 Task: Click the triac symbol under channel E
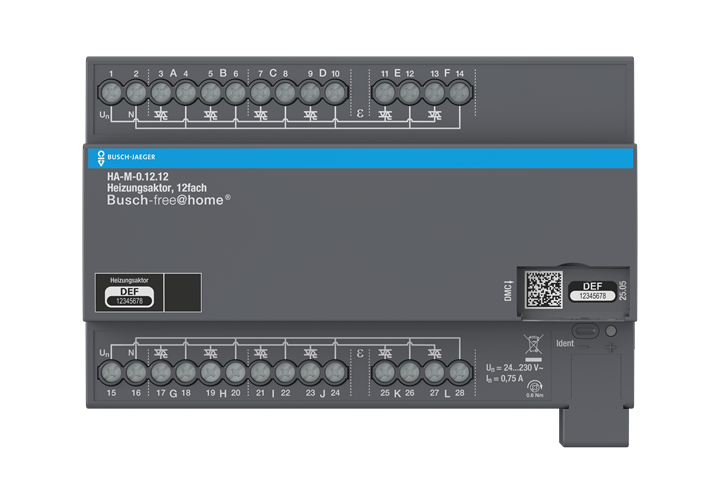pos(385,114)
